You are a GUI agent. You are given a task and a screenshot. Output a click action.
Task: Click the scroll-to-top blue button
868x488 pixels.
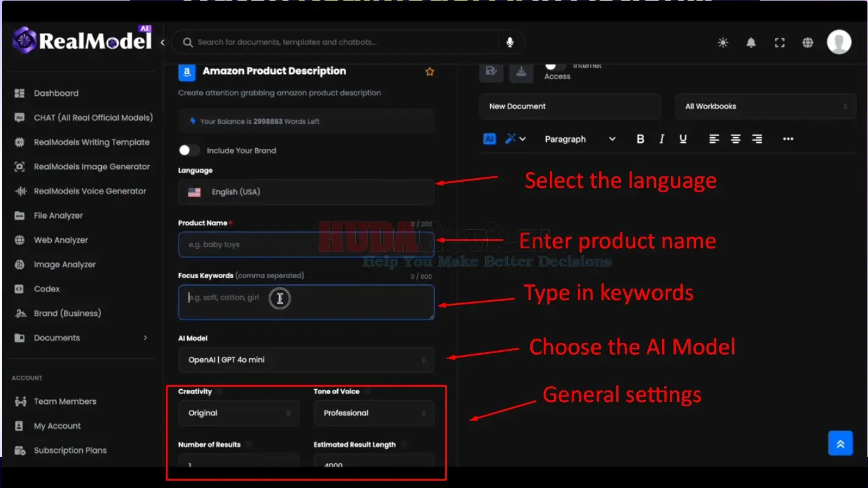point(840,443)
